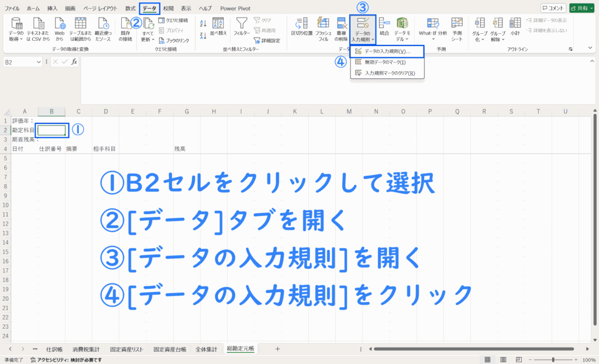The width and height of the screenshot is (599, 364).
Task: Add new sheet with plus button
Action: coord(278,349)
